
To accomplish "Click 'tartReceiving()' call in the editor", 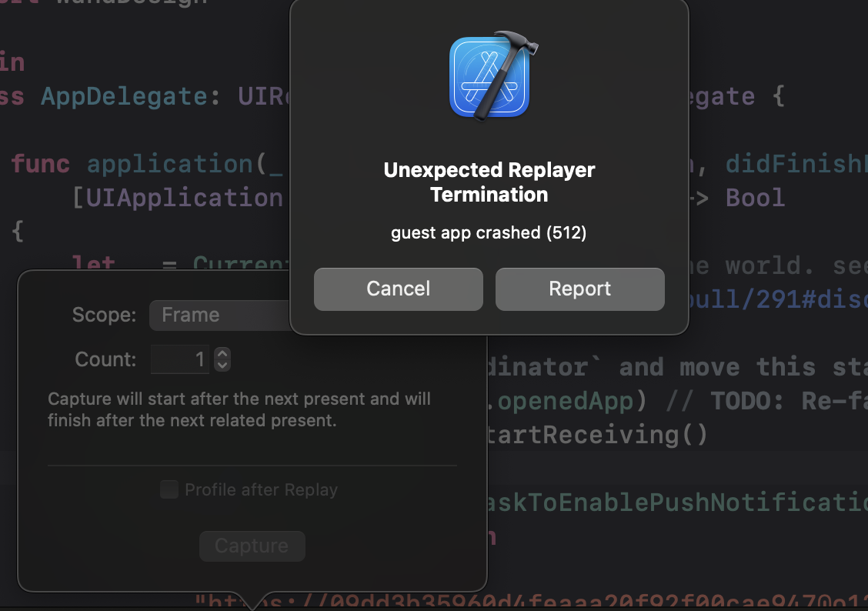I will pyautogui.click(x=597, y=435).
